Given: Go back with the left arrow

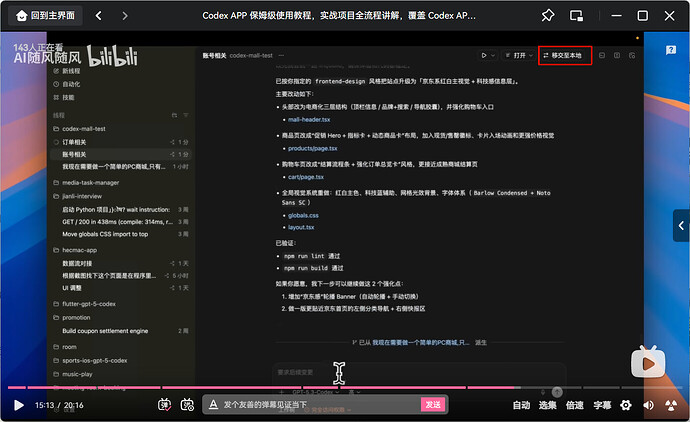Looking at the screenshot, I should [x=99, y=16].
